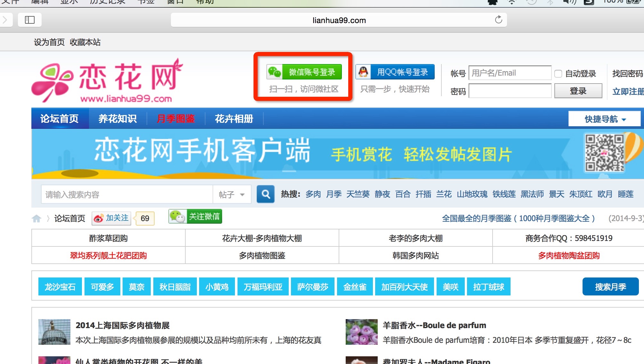Screen dimensions: 644x364
Task: Click the blue search magnifier button
Action: pos(266,194)
